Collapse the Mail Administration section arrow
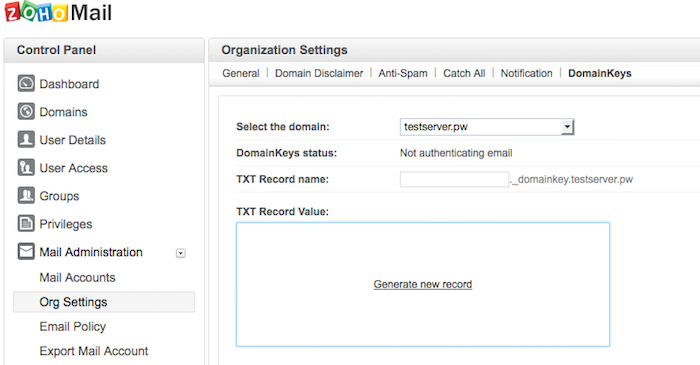Viewport: 700px width, 365px height. (180, 253)
